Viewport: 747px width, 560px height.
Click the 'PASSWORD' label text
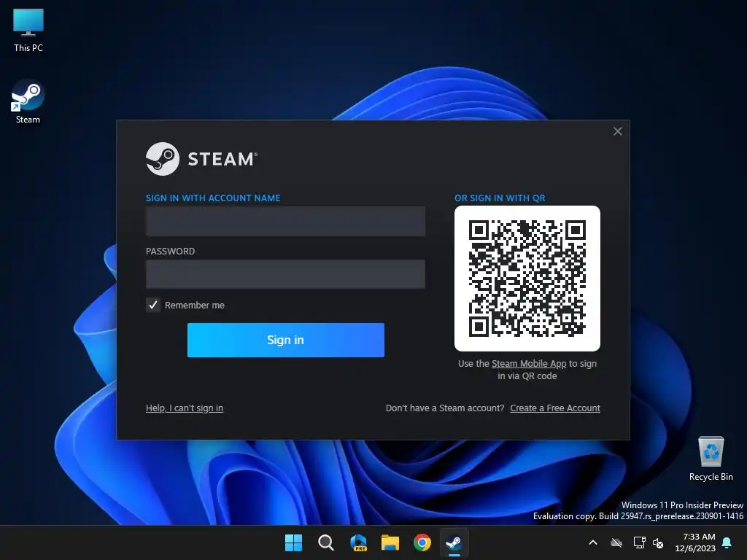[170, 252]
